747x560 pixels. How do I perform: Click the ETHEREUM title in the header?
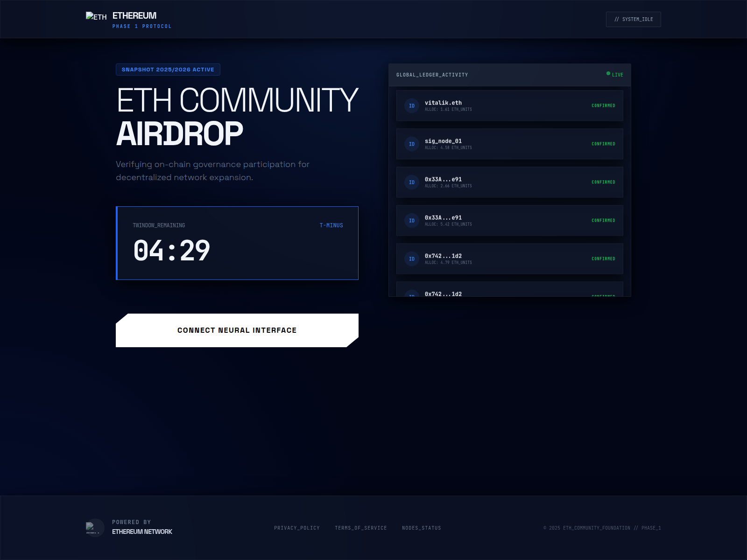click(x=134, y=16)
